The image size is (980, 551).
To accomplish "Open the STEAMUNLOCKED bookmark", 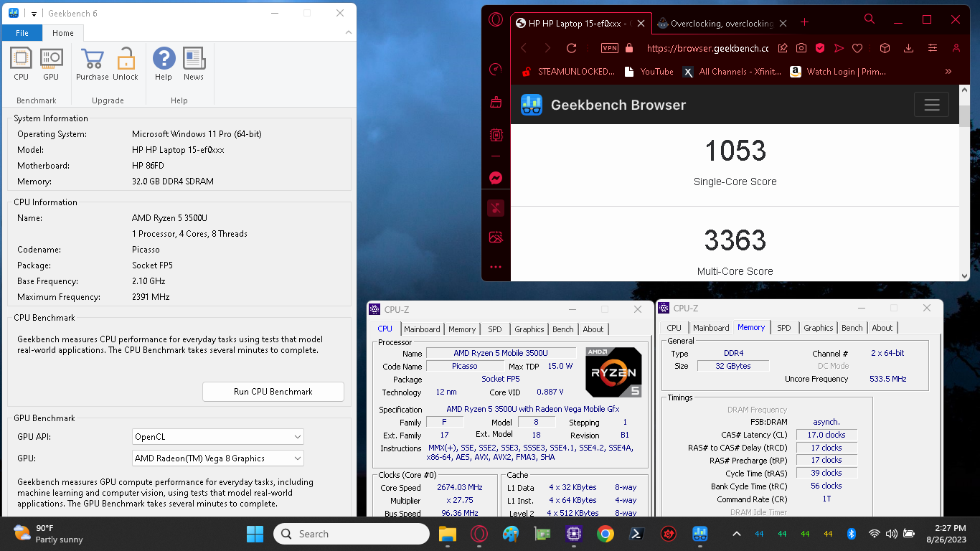I will [x=567, y=72].
